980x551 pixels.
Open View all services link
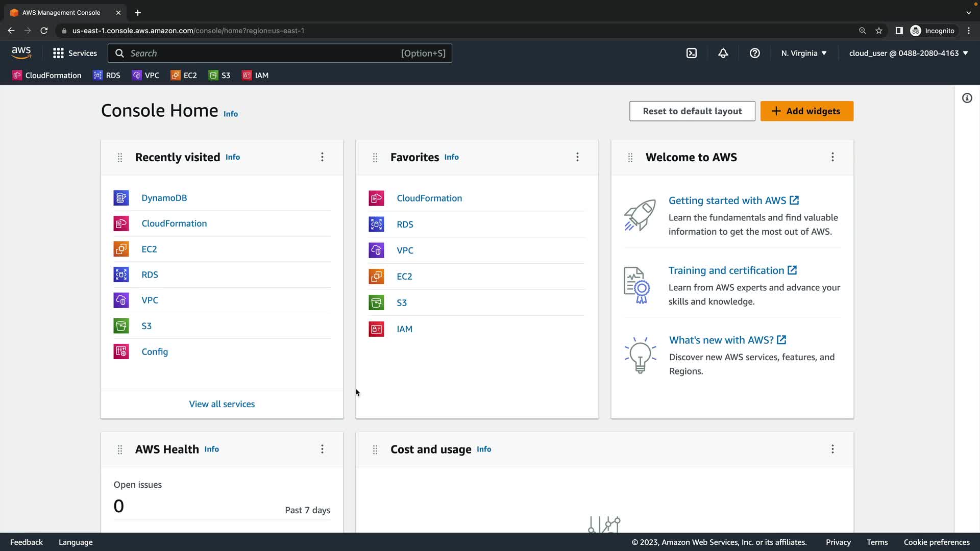pyautogui.click(x=222, y=404)
